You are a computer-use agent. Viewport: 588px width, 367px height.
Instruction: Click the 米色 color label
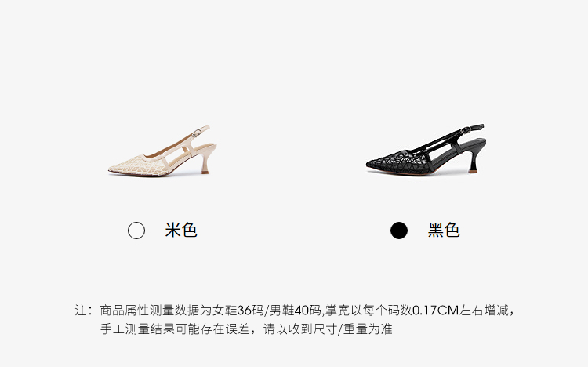click(181, 230)
